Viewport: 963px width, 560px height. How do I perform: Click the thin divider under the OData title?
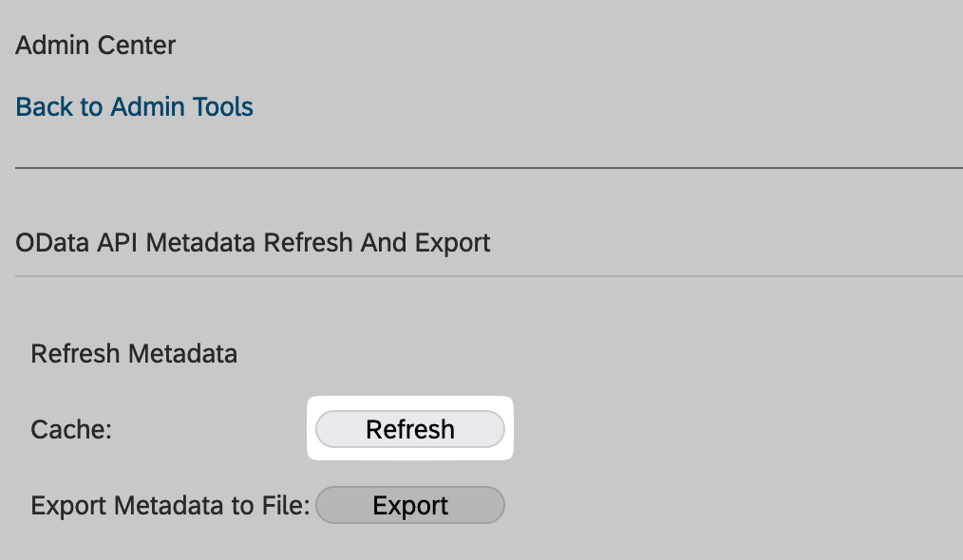coord(489,276)
